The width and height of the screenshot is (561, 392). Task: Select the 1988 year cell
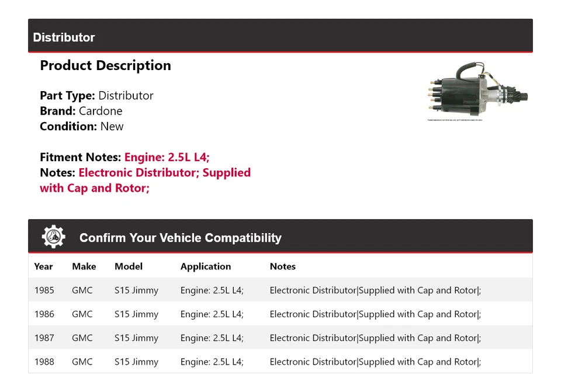(44, 362)
